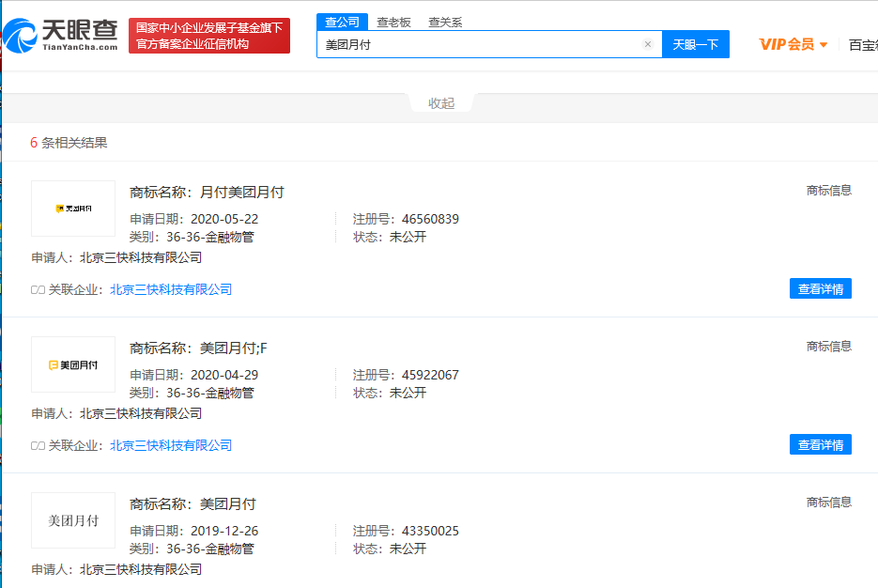Viewport: 878px width, 588px height.
Task: Click the red 官方备案企业征信机构 banner
Action: (209, 36)
